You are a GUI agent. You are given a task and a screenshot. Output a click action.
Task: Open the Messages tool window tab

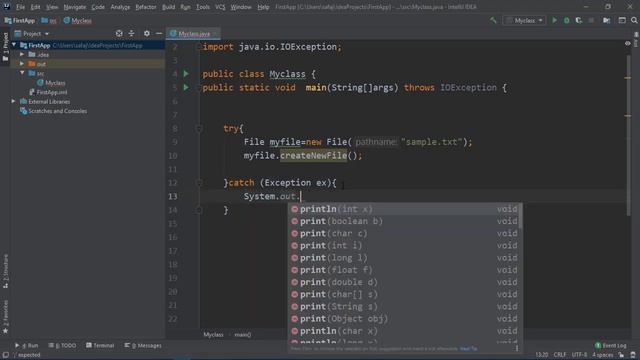(x=143, y=345)
